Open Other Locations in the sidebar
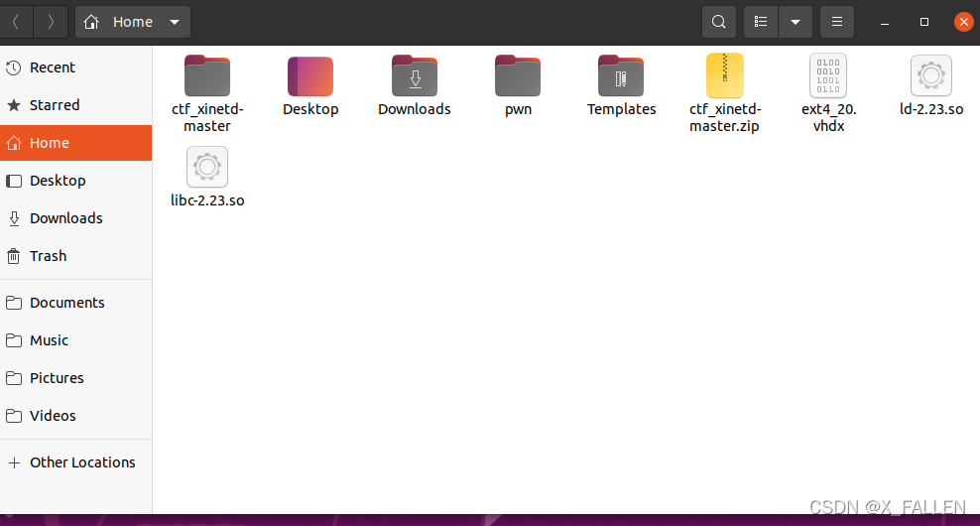Image resolution: width=980 pixels, height=526 pixels. click(75, 462)
